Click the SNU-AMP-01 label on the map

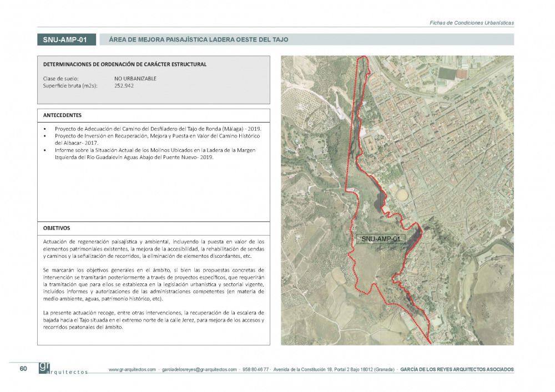coord(381,239)
